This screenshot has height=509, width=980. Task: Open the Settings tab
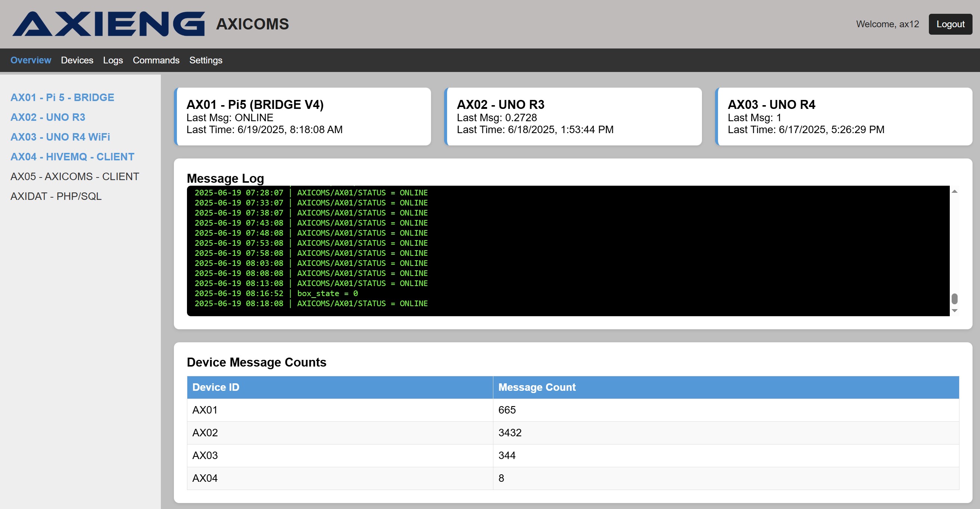[x=205, y=60]
